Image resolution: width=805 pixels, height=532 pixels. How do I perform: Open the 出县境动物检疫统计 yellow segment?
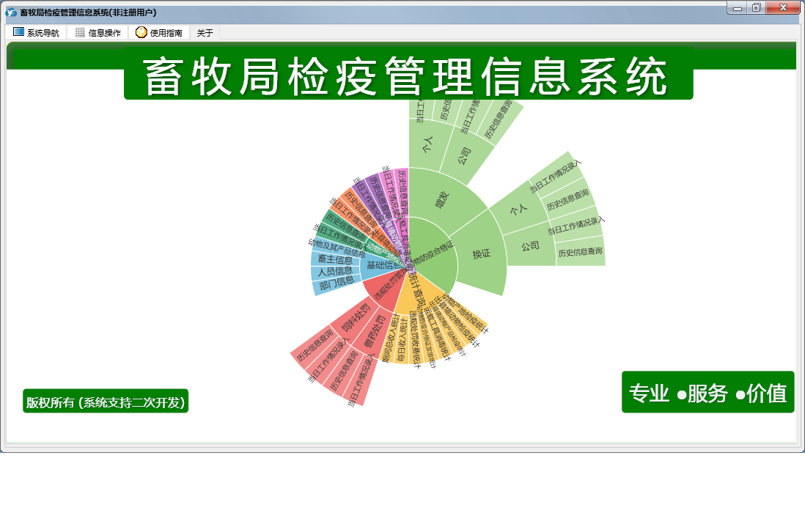[457, 322]
